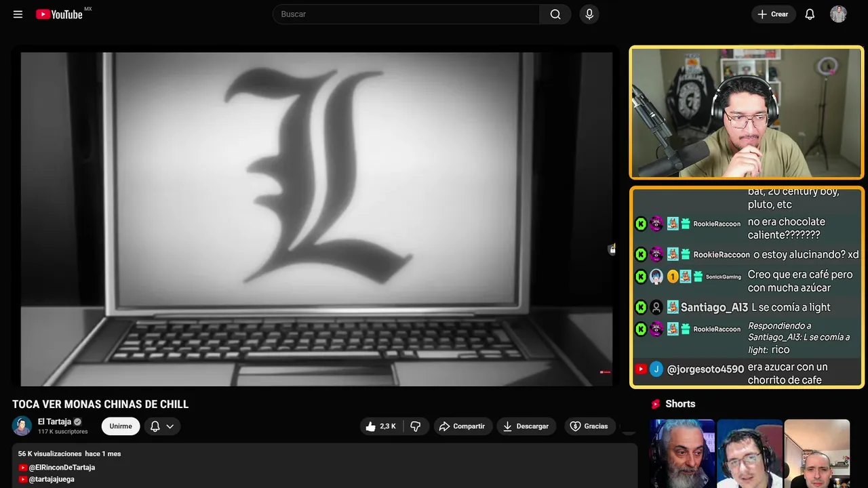The height and width of the screenshot is (488, 868).
Task: Click the Santiago_AI3 chat username
Action: click(x=714, y=308)
